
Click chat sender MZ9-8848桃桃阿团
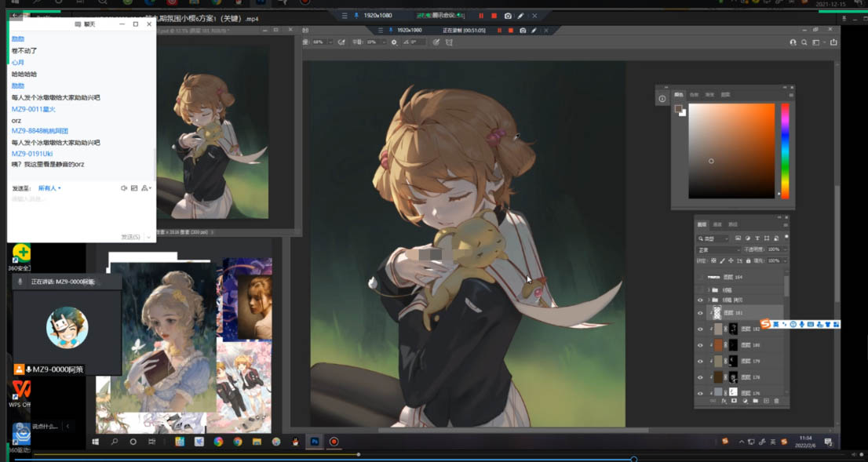(x=40, y=131)
